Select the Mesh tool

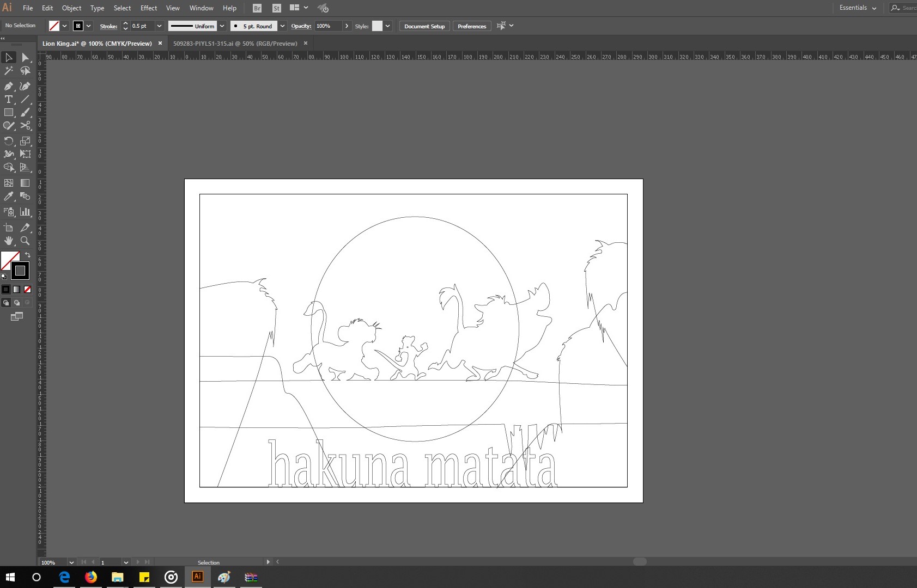tap(9, 183)
